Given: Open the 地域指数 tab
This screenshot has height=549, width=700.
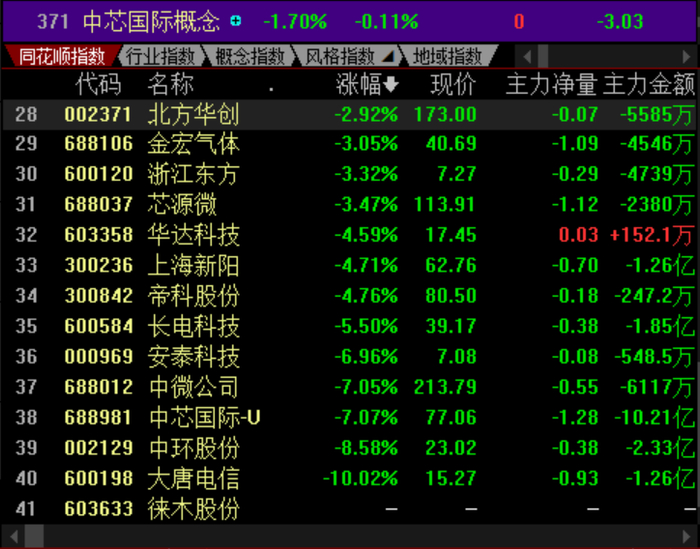Looking at the screenshot, I should tap(447, 56).
